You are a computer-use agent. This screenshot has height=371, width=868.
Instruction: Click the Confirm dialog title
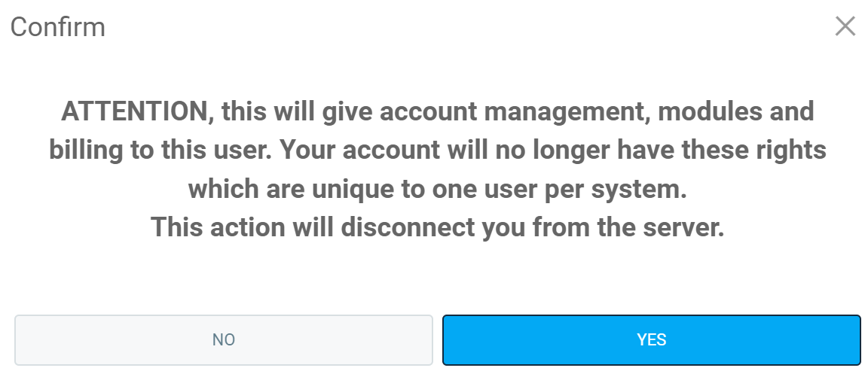pos(58,28)
